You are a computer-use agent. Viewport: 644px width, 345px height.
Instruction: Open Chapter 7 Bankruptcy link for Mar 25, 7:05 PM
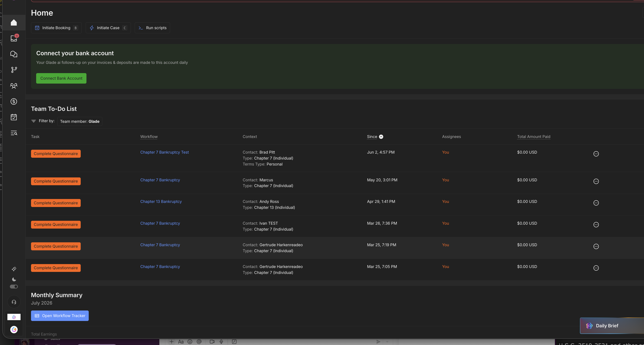160,267
